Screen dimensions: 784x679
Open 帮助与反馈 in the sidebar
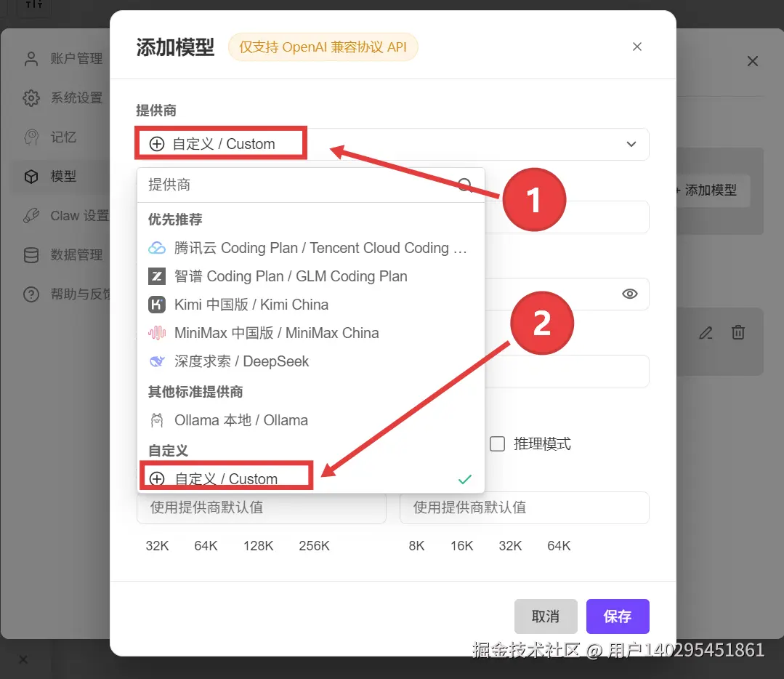point(31,294)
